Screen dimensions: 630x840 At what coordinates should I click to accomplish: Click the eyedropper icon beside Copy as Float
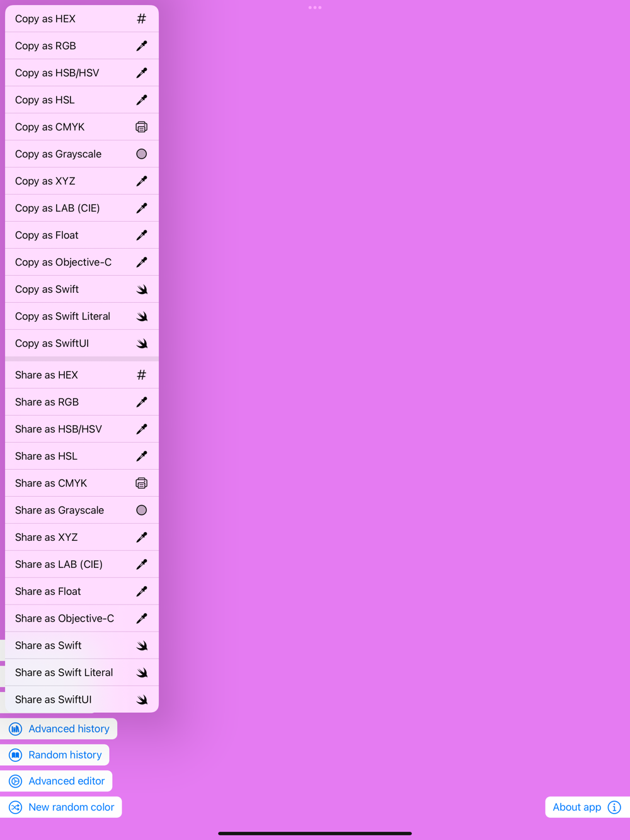142,236
